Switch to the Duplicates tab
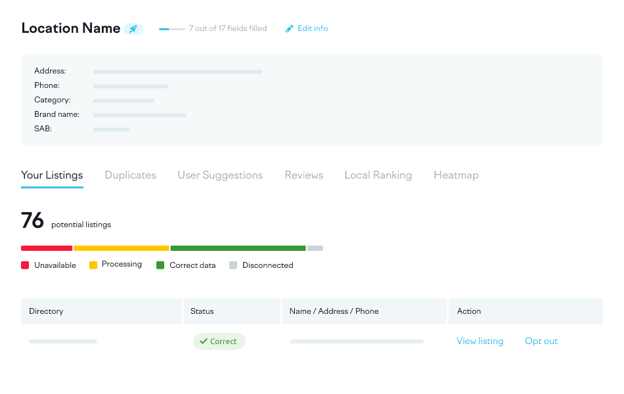This screenshot has height=394, width=624. click(x=131, y=175)
